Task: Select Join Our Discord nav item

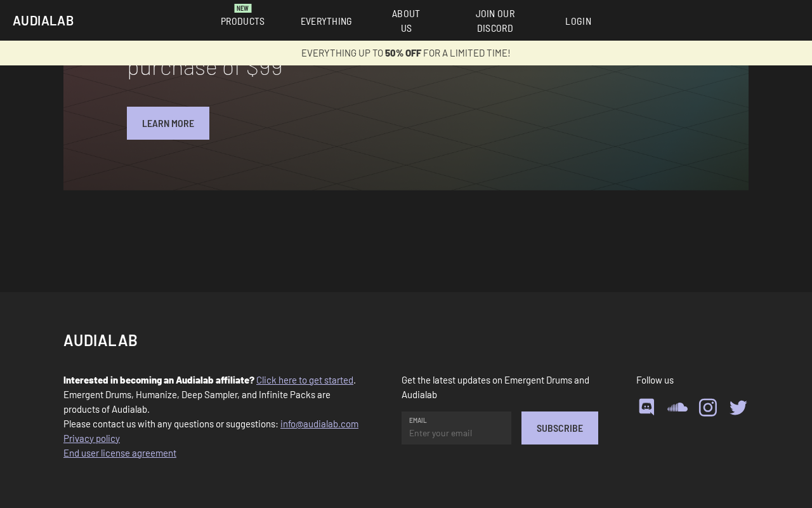Action: pos(495,21)
